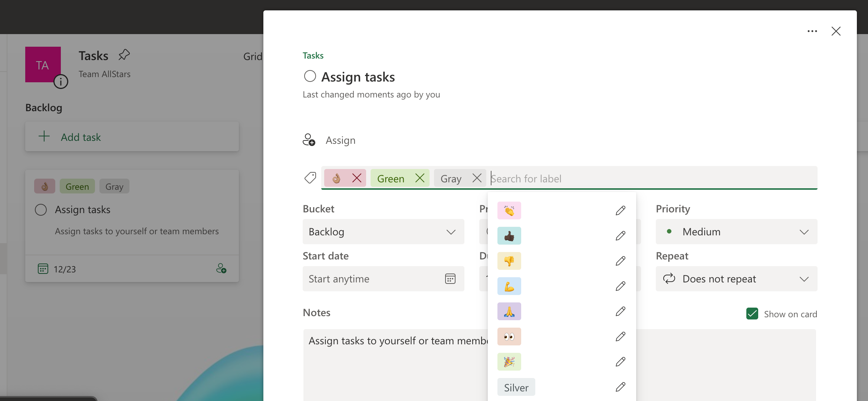868x401 pixels.
Task: Edit the clapping hands label with pencil
Action: point(621,211)
